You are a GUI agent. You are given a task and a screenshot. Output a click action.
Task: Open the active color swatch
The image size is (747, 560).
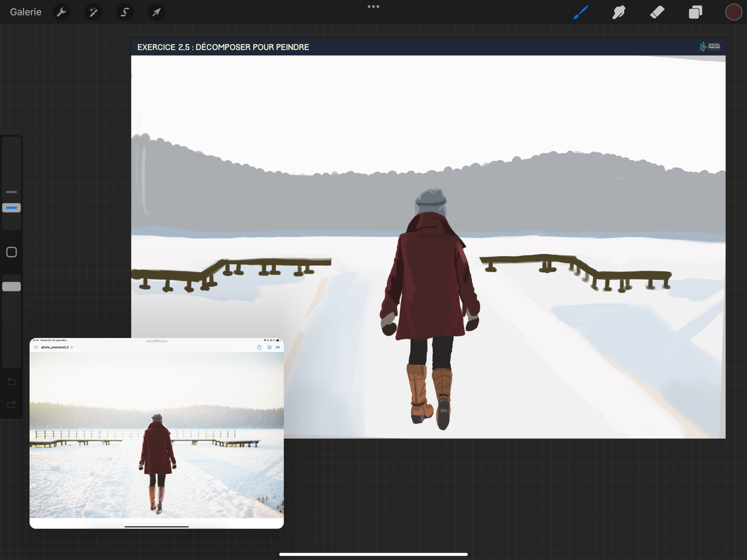(733, 13)
